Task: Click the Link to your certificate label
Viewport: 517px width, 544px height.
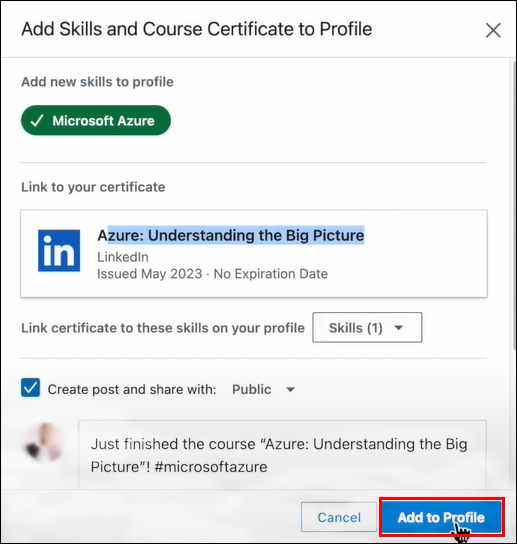Action: point(93,187)
